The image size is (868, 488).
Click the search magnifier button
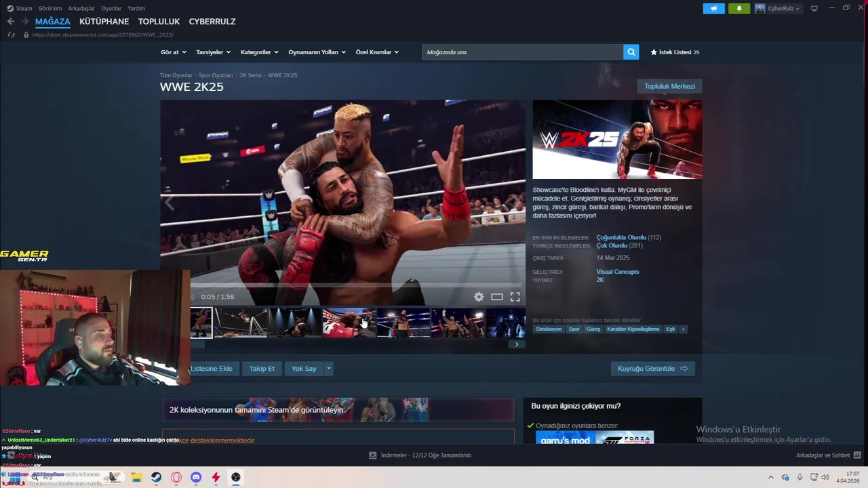point(631,52)
